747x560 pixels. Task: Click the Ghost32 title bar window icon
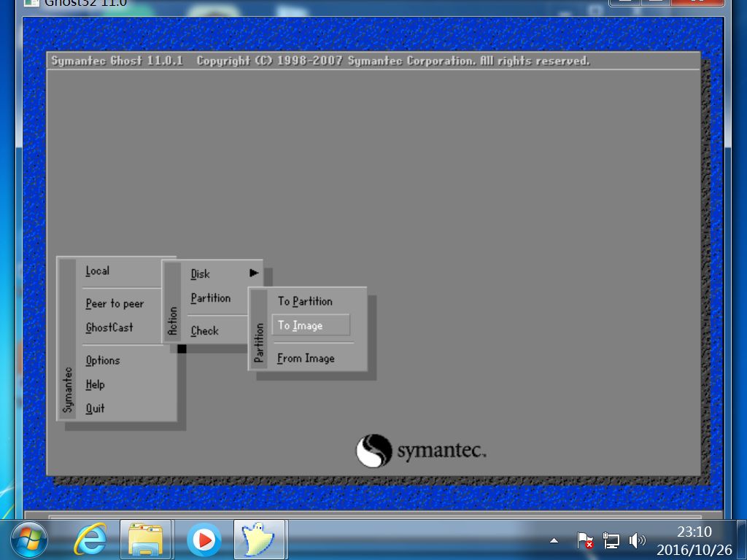point(31,3)
